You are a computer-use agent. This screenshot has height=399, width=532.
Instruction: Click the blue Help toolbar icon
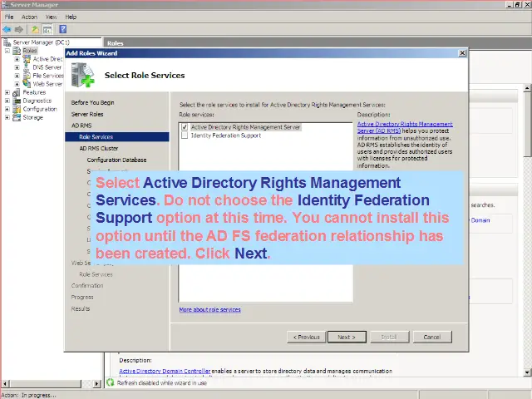[63, 30]
